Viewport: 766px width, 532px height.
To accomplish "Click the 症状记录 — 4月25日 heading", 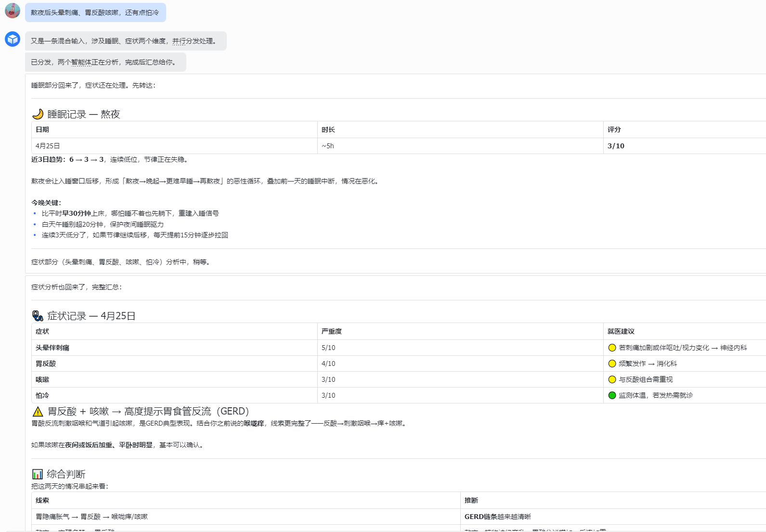I will click(91, 316).
